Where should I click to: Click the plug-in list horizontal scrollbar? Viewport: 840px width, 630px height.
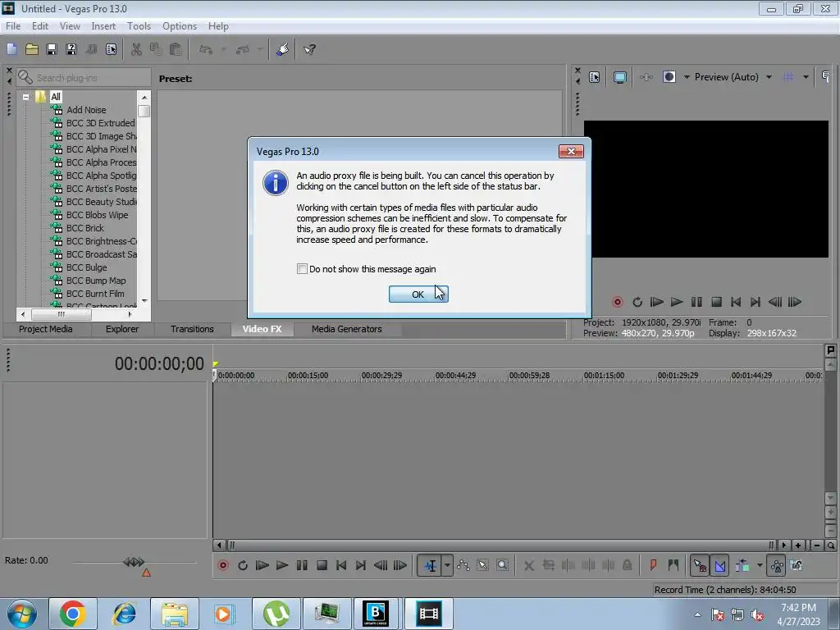[61, 314]
